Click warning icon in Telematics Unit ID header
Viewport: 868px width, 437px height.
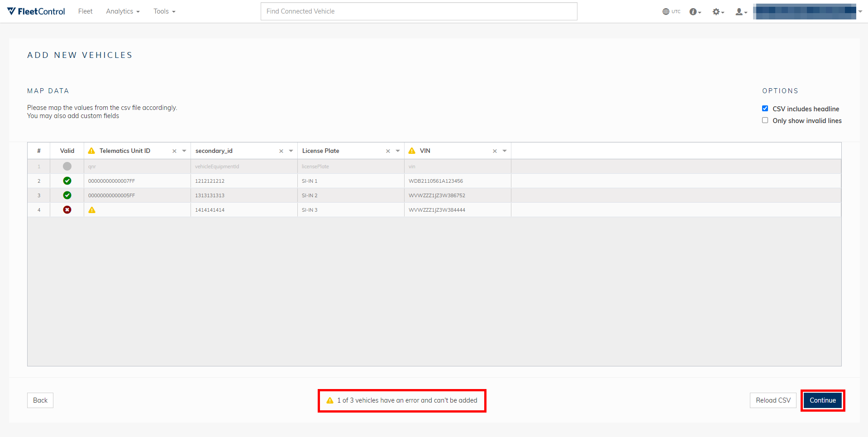(91, 151)
